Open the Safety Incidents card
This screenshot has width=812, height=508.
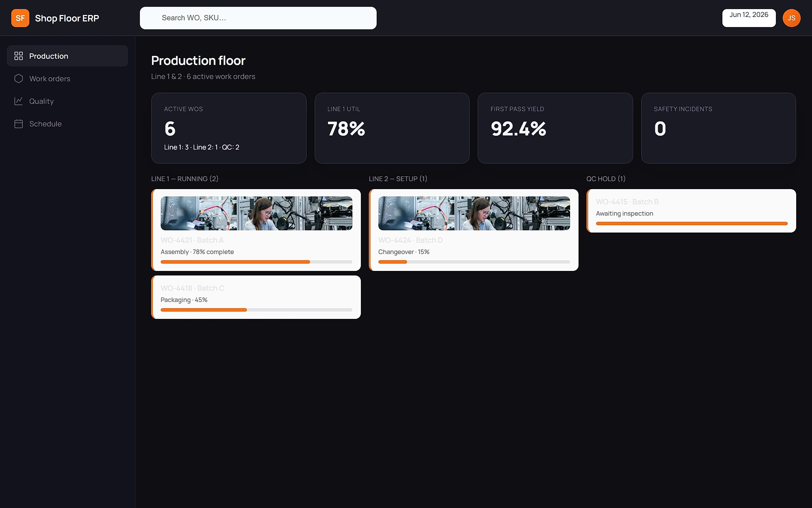point(718,128)
